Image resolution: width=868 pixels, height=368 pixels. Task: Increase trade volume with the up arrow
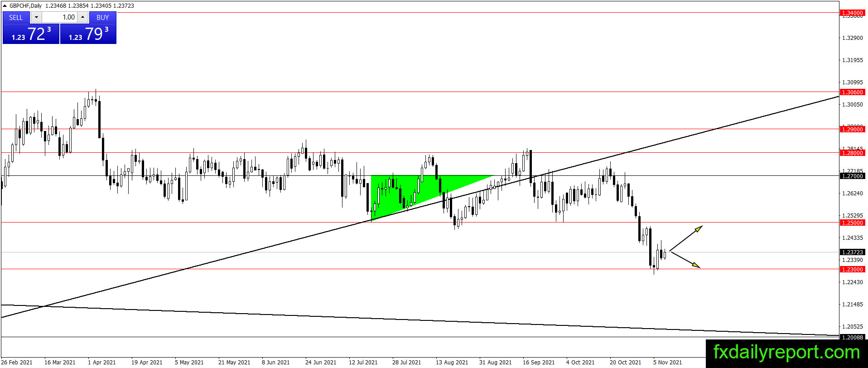(x=82, y=17)
